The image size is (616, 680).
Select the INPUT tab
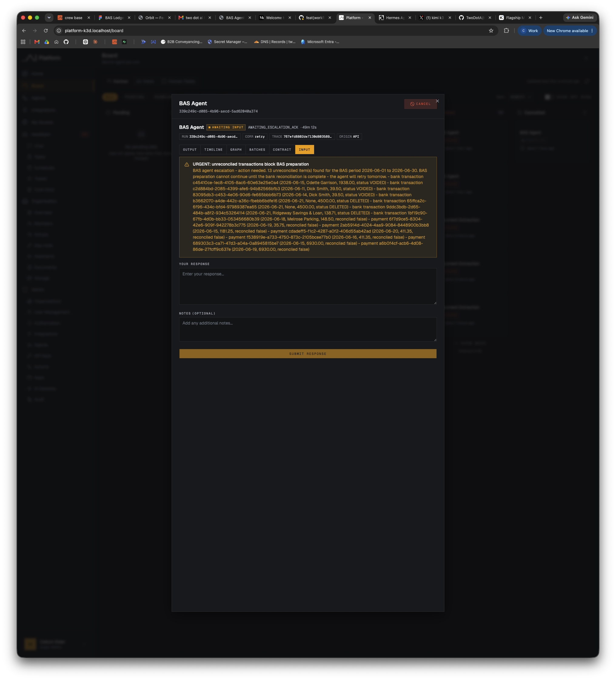[304, 150]
